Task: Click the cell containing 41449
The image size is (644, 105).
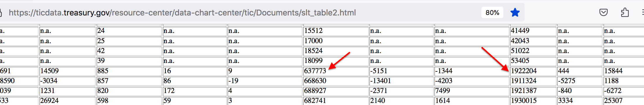Action: [x=533, y=31]
